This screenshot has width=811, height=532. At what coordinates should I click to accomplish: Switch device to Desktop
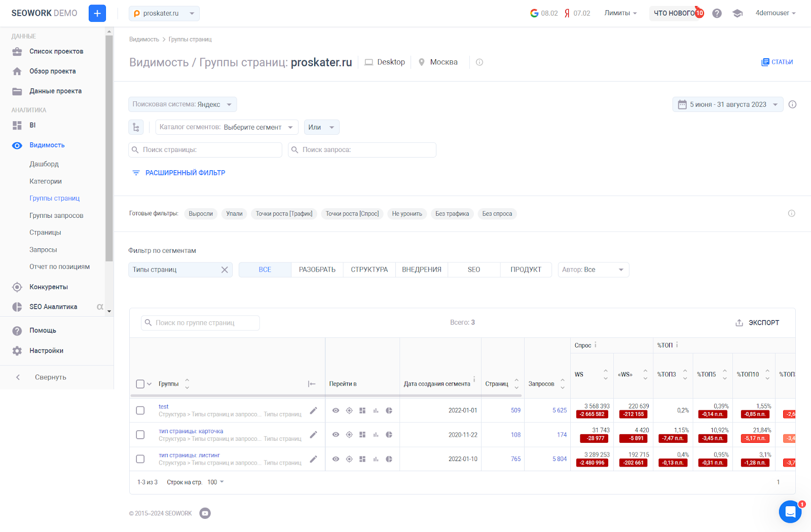click(x=385, y=62)
